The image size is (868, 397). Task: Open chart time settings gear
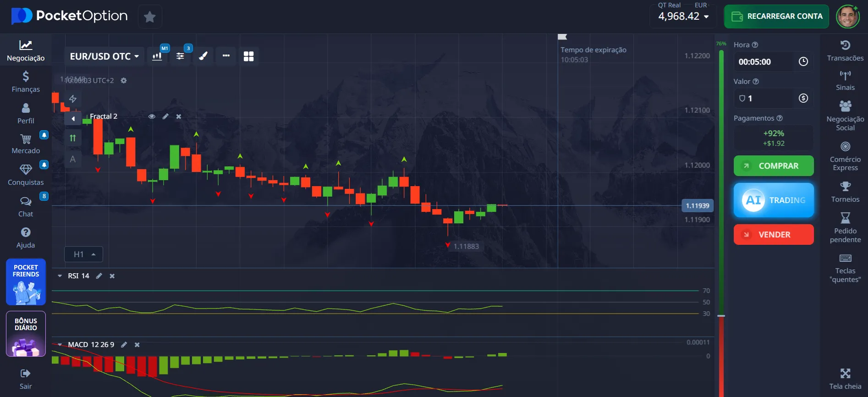[x=123, y=80]
